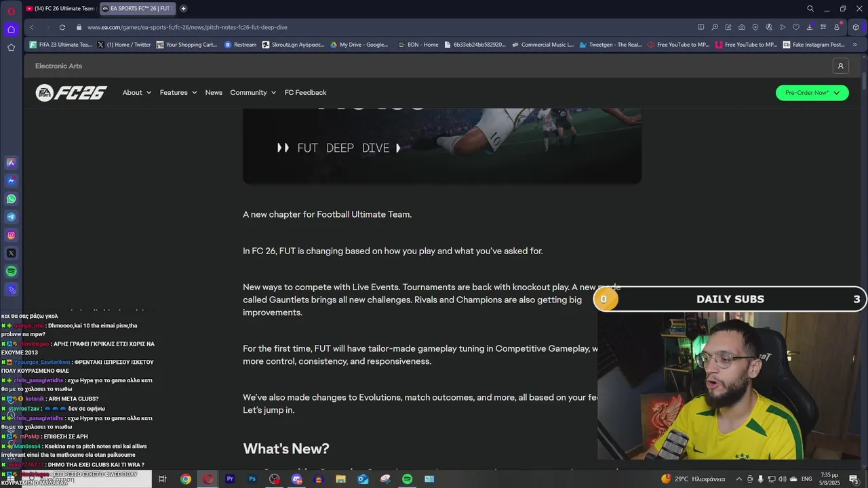This screenshot has height=488, width=868.
Task: Open Discord from the taskbar
Action: 296,479
